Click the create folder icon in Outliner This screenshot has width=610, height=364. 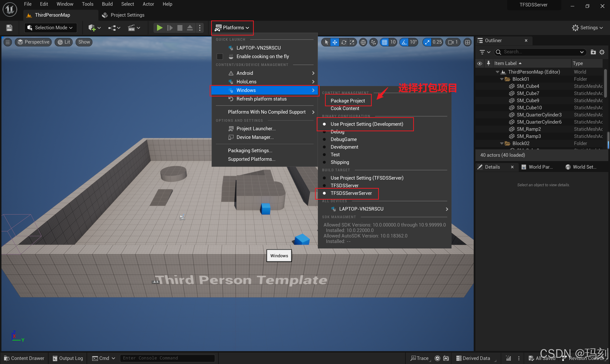tap(593, 52)
